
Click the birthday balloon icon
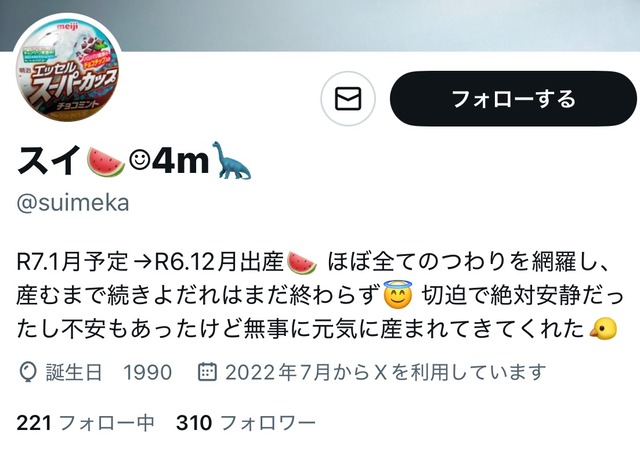(28, 372)
